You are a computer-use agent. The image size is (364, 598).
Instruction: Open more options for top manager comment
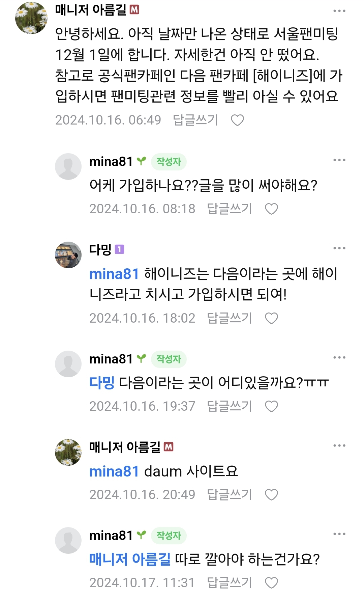pyautogui.click(x=339, y=11)
